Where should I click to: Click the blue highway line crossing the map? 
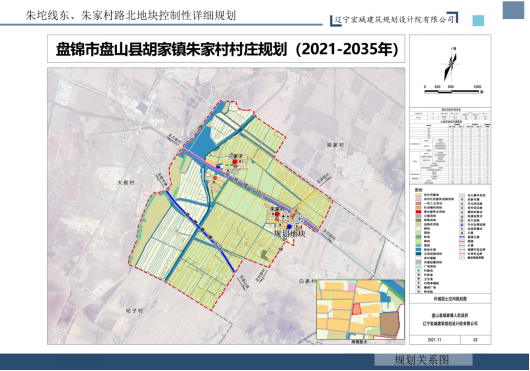point(200,232)
